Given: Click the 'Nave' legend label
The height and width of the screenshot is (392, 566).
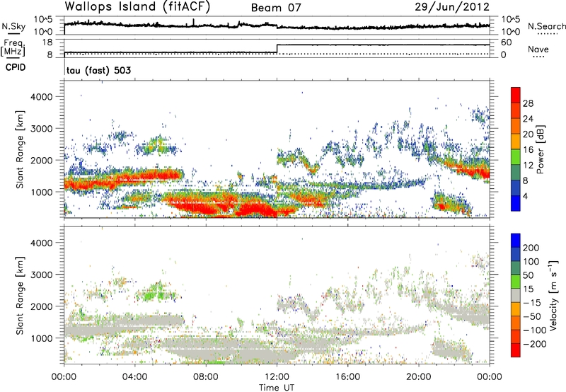Looking at the screenshot, I should coord(538,50).
